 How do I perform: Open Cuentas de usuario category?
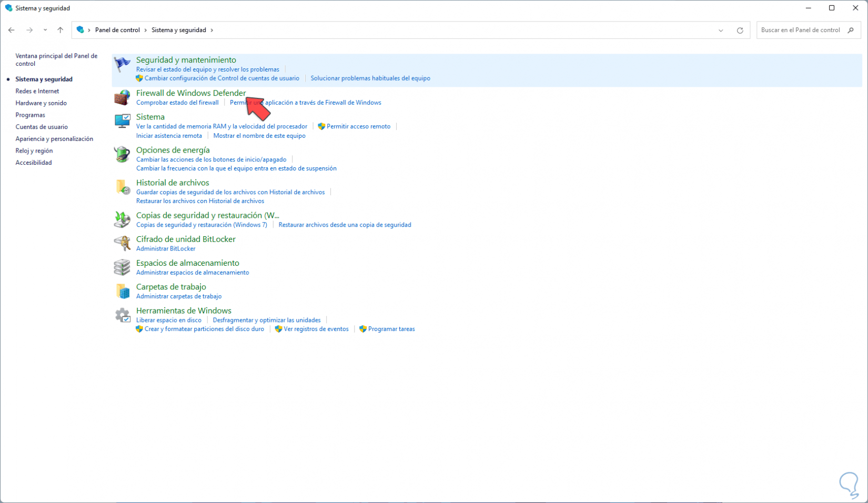42,127
